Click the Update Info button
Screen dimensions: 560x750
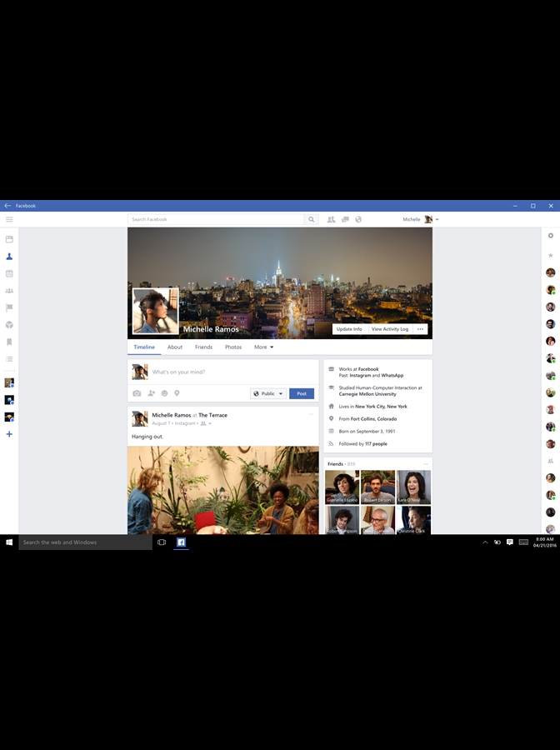349,329
